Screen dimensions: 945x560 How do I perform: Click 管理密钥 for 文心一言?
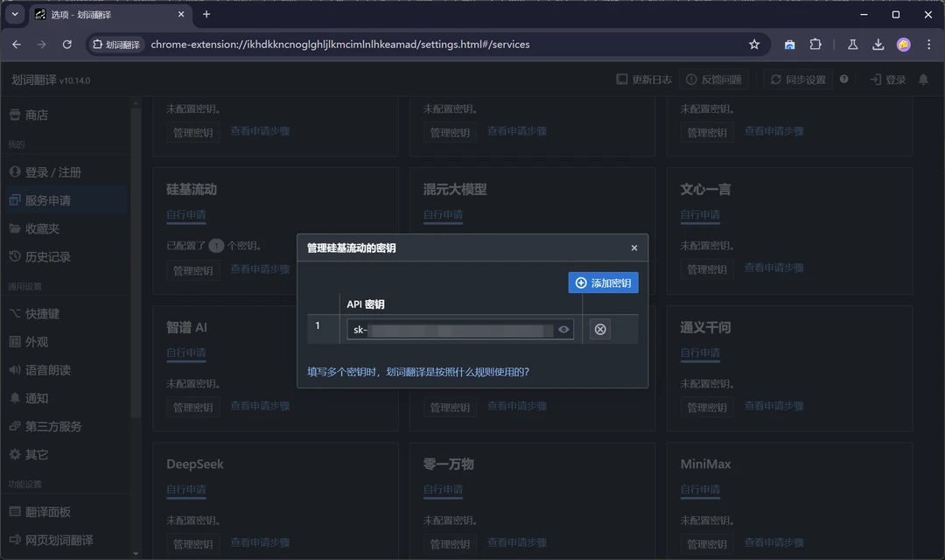[707, 269]
